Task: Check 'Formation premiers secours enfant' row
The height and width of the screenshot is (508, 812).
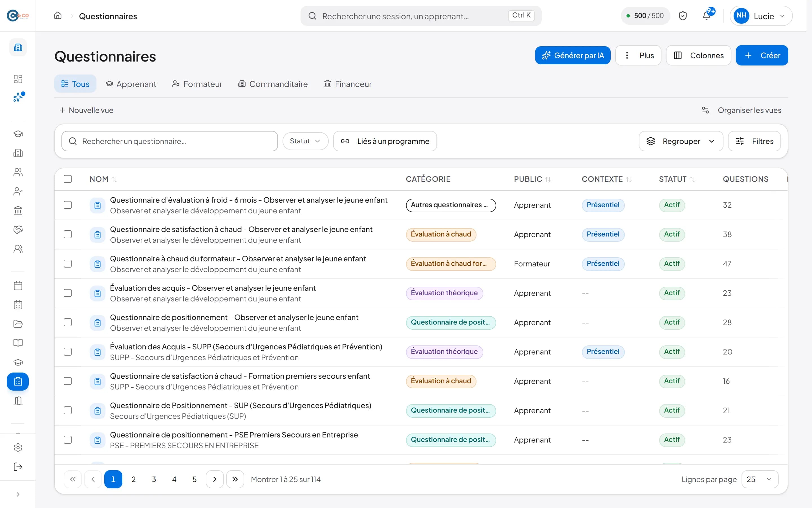Action: (x=68, y=381)
